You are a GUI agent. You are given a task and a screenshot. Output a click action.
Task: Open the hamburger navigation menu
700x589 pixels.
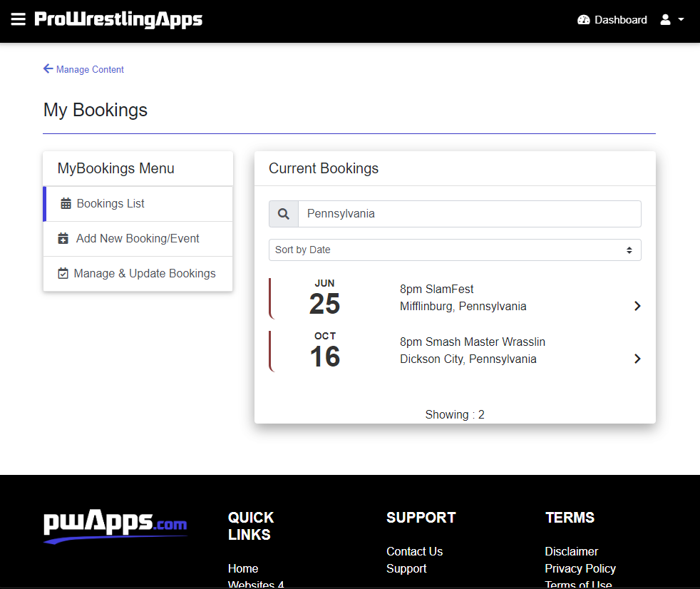(x=19, y=20)
